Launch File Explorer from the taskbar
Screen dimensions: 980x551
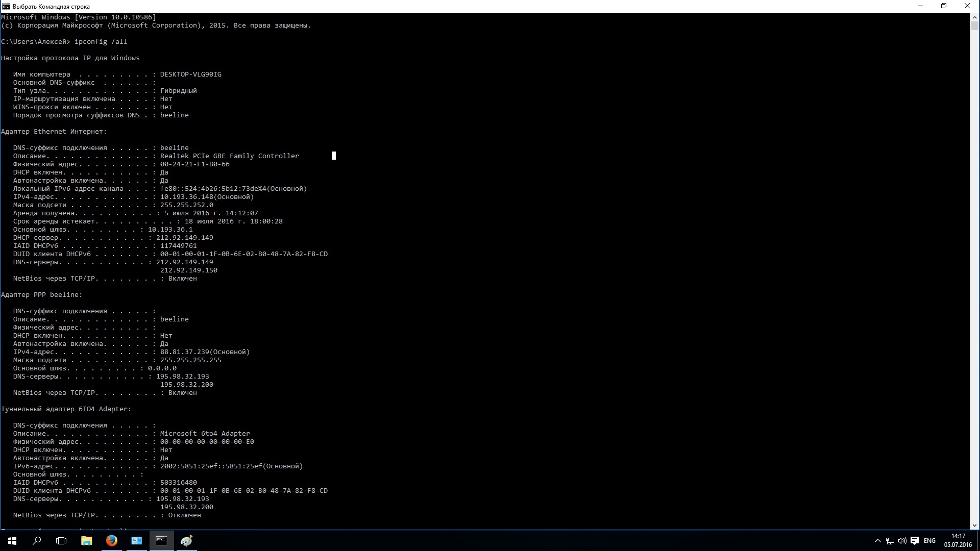pos(86,541)
